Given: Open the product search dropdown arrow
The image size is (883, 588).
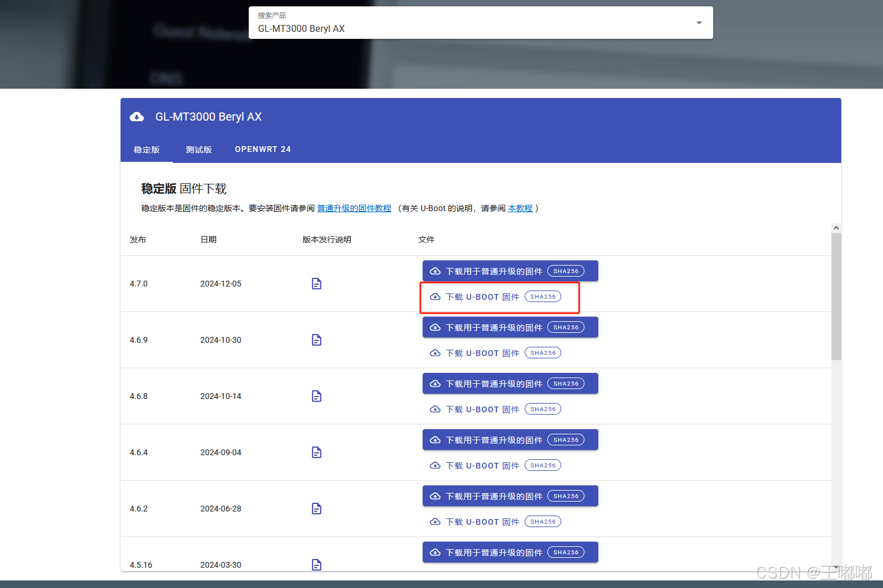Looking at the screenshot, I should pyautogui.click(x=699, y=23).
